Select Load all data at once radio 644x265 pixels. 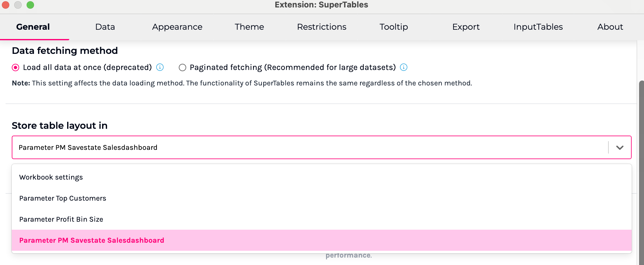click(15, 67)
